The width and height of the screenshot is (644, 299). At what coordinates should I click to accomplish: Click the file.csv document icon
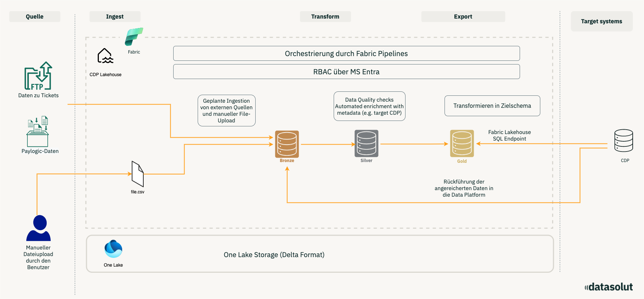pos(137,174)
